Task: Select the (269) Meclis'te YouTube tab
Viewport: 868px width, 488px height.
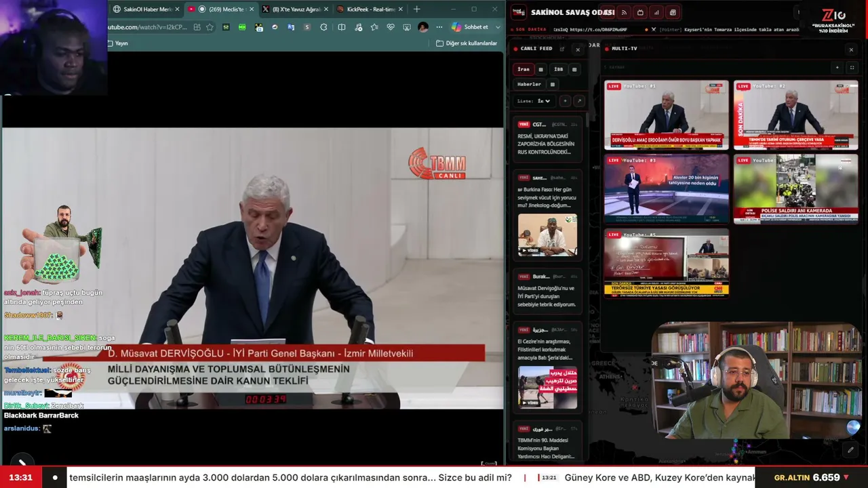Action: point(221,9)
